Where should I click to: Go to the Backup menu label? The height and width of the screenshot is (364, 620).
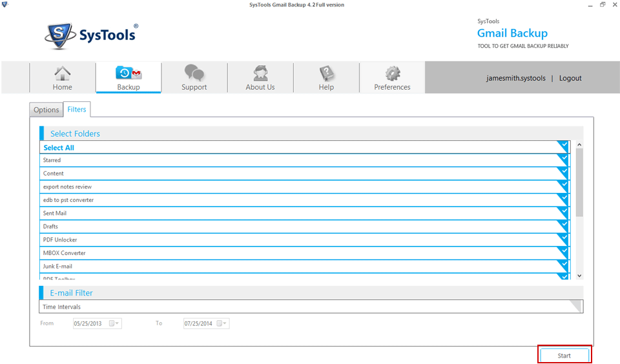(129, 87)
